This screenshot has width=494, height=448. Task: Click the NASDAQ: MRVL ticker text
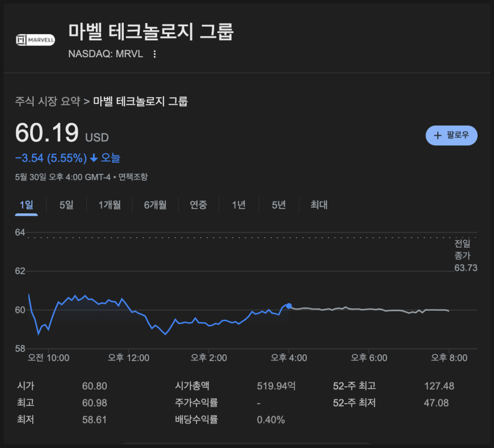[105, 54]
